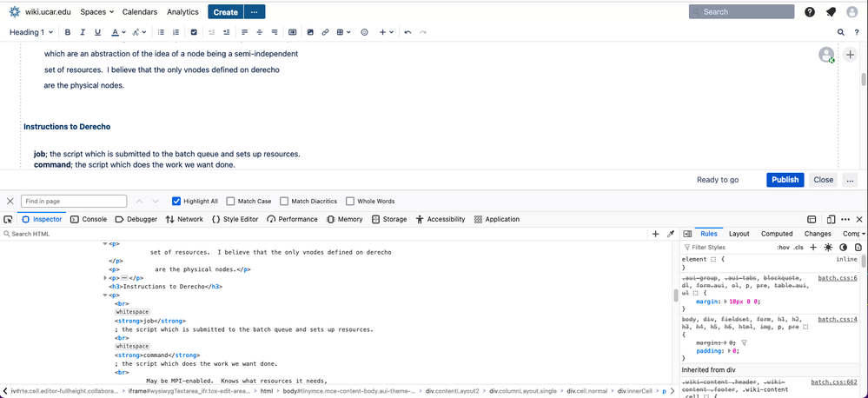
Task: Open the Calendars link
Action: click(x=140, y=11)
